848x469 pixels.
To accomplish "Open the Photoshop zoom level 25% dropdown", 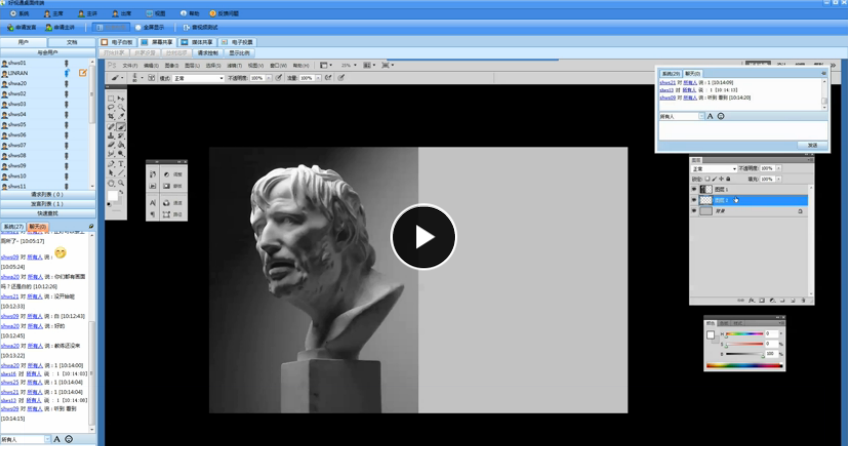I will (x=348, y=65).
